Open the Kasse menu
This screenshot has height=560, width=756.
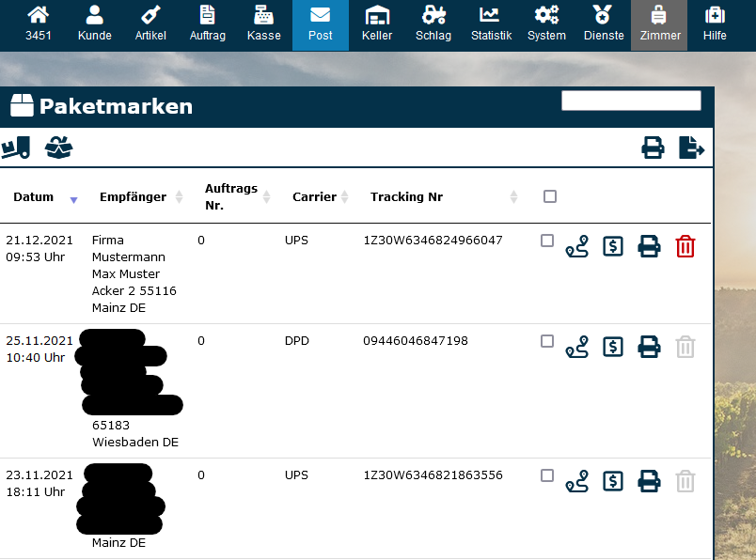pyautogui.click(x=264, y=25)
